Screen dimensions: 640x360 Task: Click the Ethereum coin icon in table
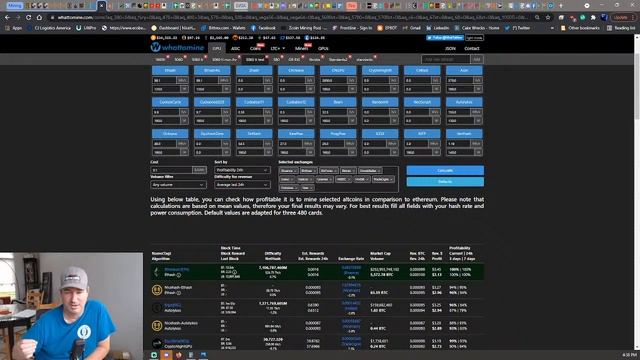pos(157,272)
